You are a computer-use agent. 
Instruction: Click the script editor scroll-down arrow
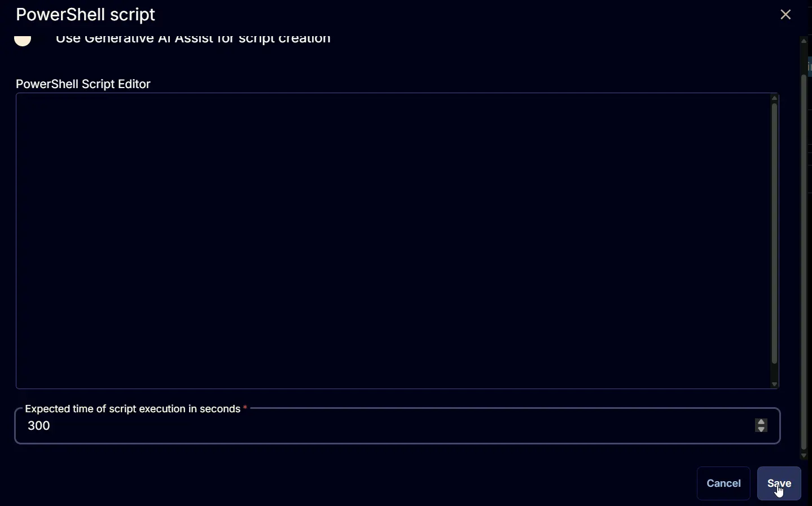click(x=775, y=385)
